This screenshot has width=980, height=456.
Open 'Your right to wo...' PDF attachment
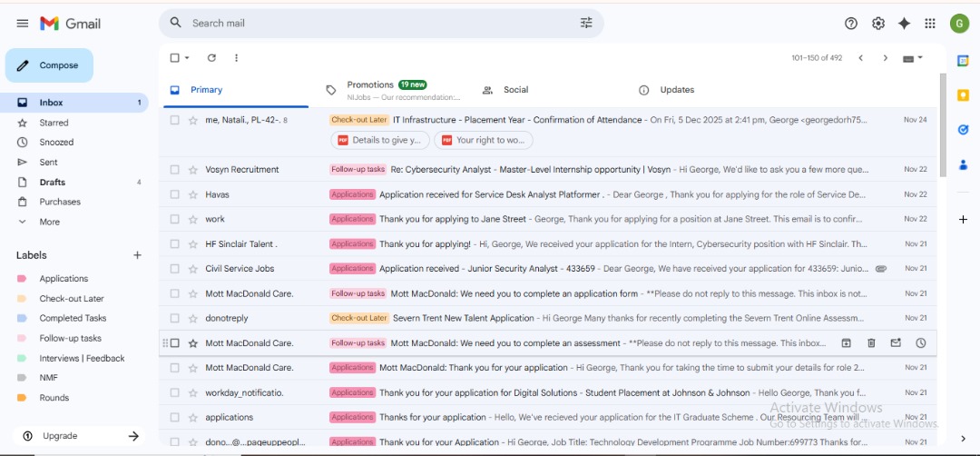point(484,140)
